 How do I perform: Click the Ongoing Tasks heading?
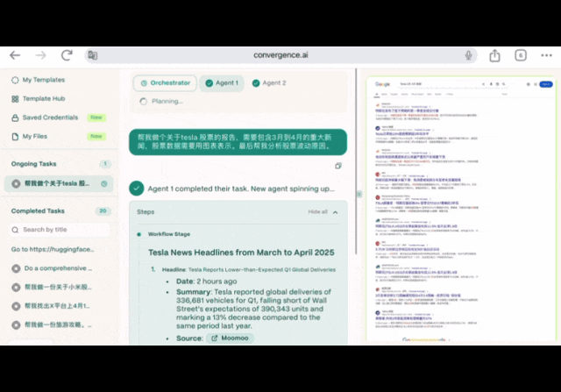coord(33,164)
